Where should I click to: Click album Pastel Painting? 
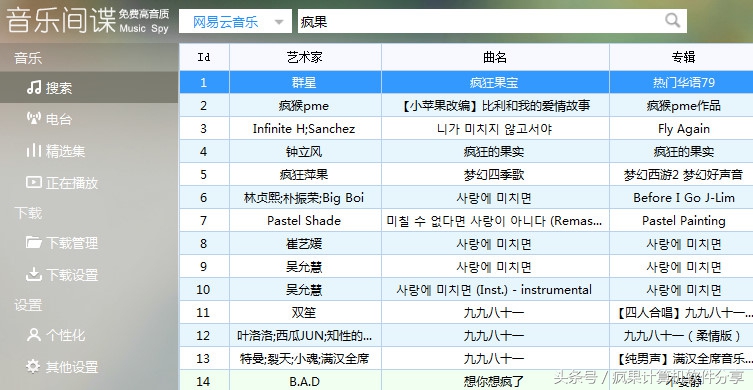tap(683, 220)
